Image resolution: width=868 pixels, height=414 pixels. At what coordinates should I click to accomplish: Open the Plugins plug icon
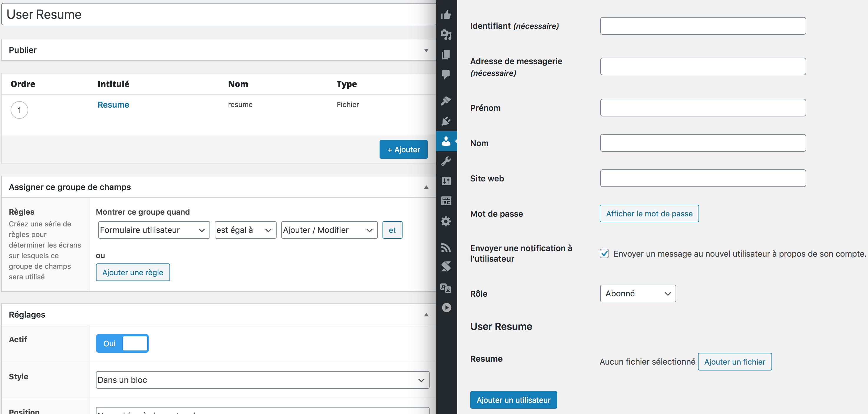[446, 121]
